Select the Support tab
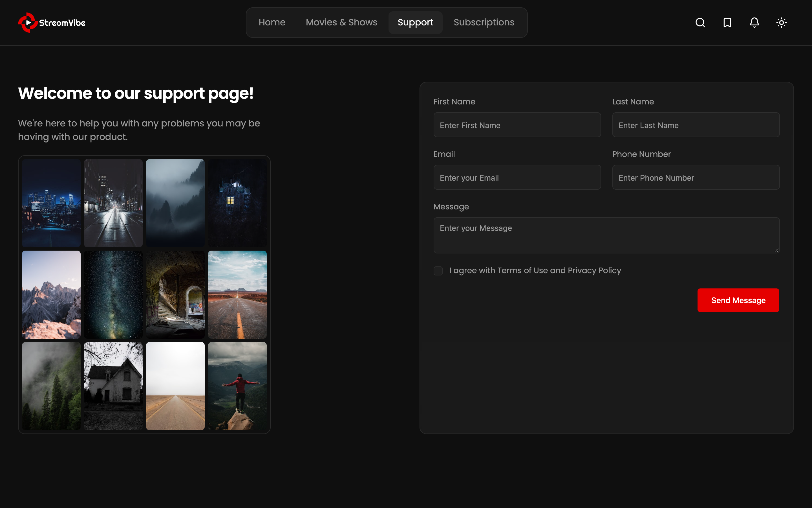This screenshot has height=508, width=812. [415, 23]
